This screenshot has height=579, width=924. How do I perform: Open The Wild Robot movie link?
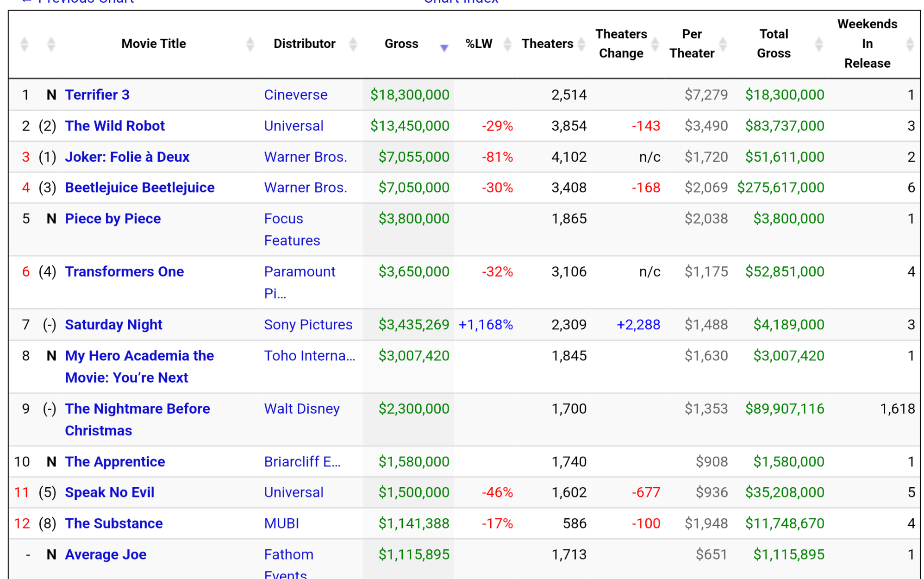pos(114,126)
